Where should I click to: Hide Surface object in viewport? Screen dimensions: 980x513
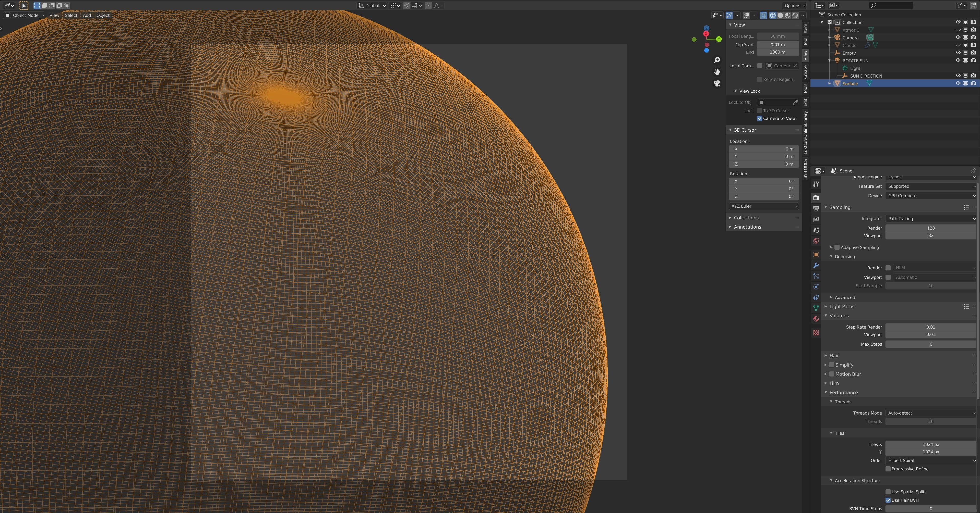point(958,84)
